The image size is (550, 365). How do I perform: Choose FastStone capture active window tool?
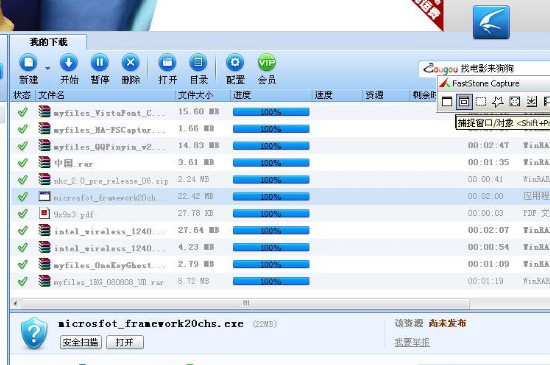click(x=447, y=102)
